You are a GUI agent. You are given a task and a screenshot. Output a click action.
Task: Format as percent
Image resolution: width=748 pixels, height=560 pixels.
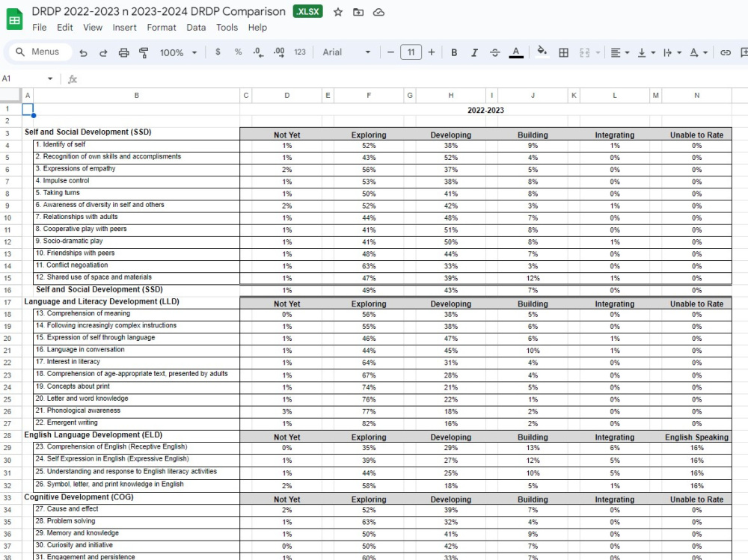click(238, 52)
